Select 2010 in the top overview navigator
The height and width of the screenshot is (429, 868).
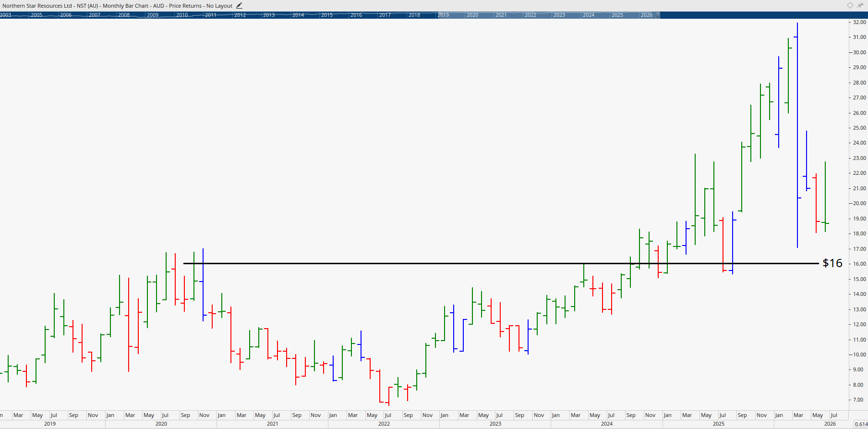(x=182, y=15)
